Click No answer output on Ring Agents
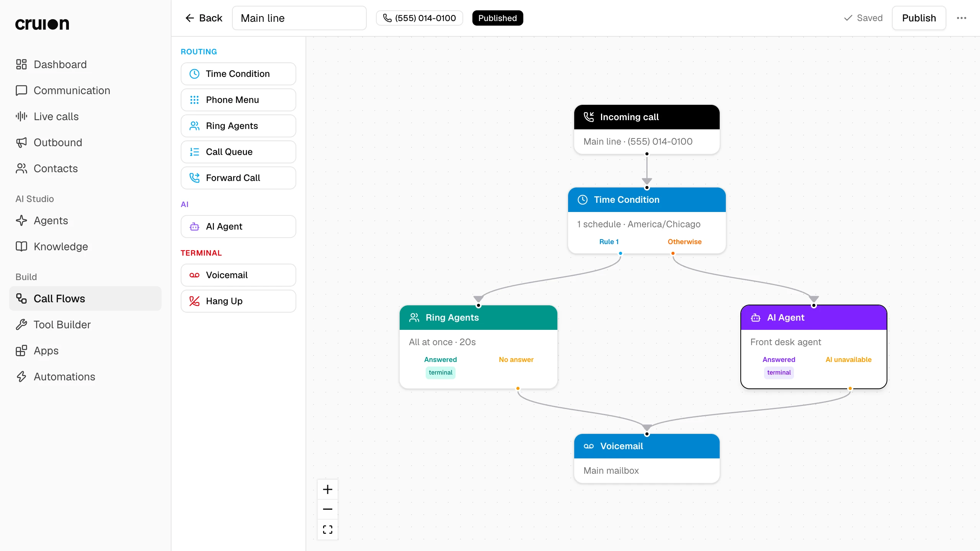The height and width of the screenshot is (551, 980). pyautogui.click(x=516, y=360)
